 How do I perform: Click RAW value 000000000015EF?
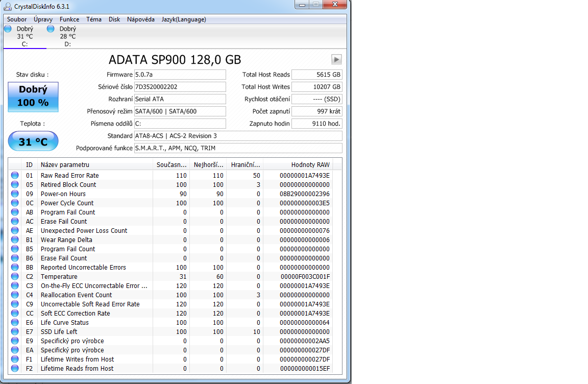click(x=305, y=368)
